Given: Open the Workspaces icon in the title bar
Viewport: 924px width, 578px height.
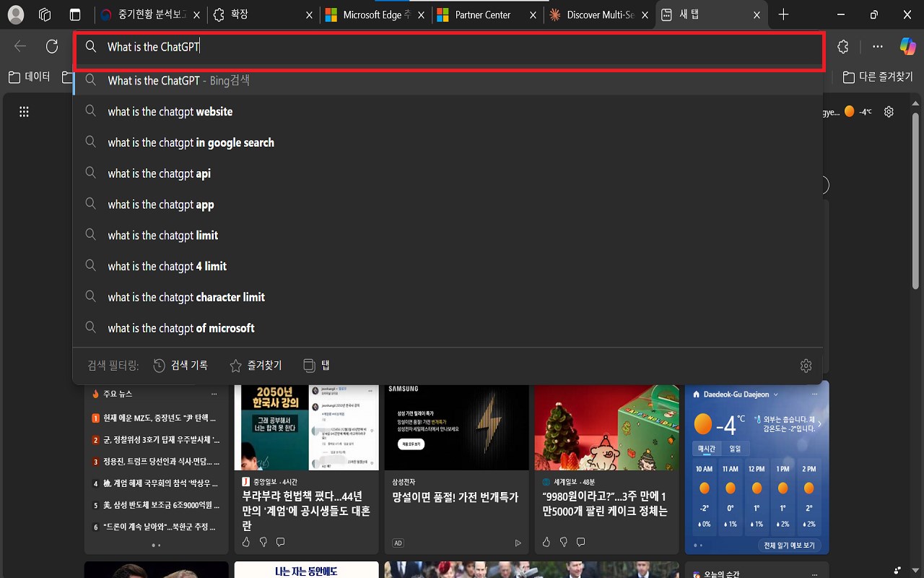Looking at the screenshot, I should coord(45,14).
